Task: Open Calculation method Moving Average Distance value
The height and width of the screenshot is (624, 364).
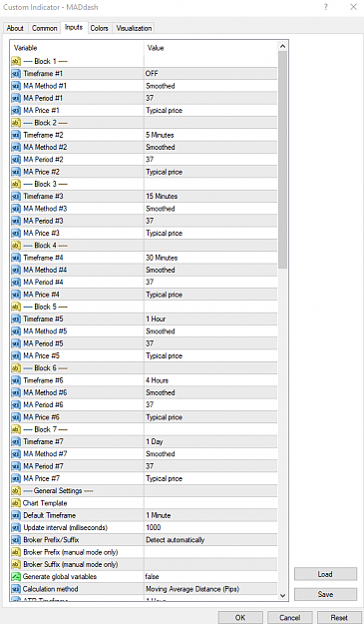Action: (x=210, y=589)
